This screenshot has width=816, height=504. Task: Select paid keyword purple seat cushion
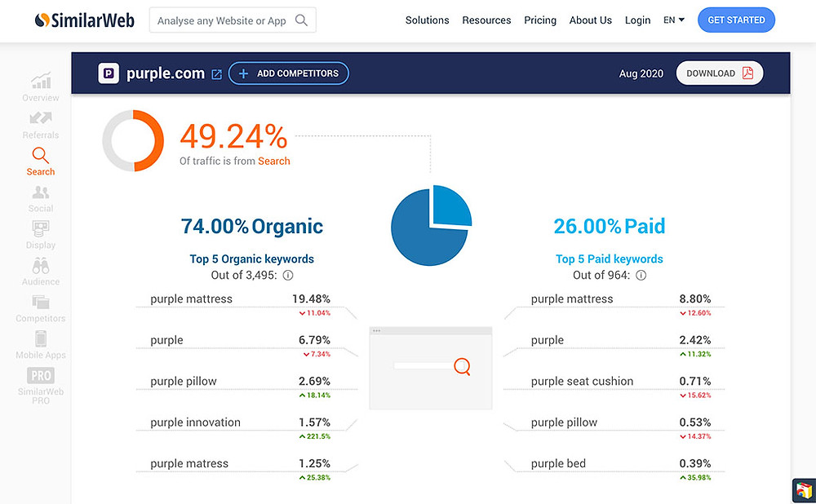[x=583, y=381]
